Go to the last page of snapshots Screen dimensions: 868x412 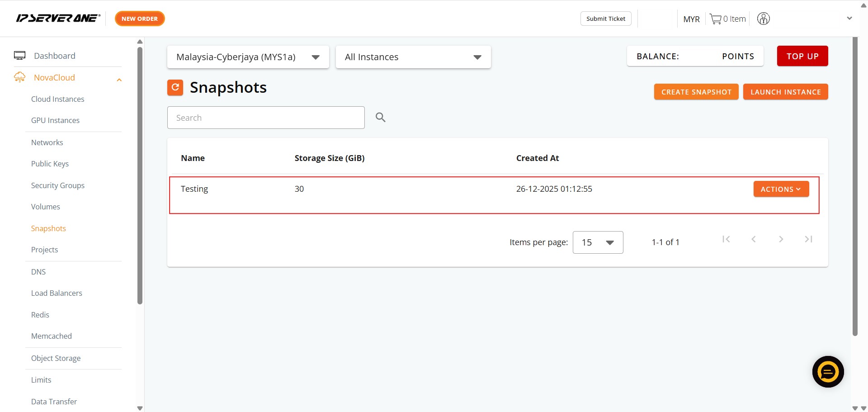tap(808, 239)
